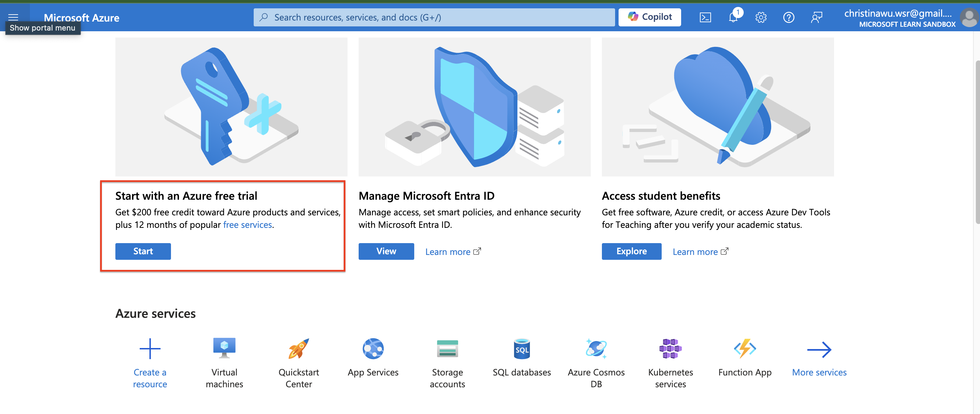This screenshot has height=414, width=980.
Task: Click the Explore student benefits button
Action: (631, 251)
